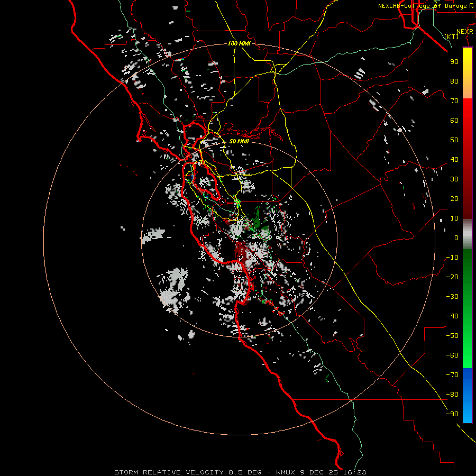Click the STORM RELATIVE VELOCITY footer title
The image size is (476, 476).
pos(169,472)
